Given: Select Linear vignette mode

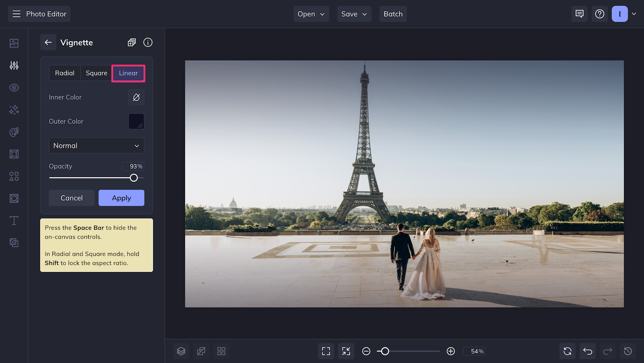Looking at the screenshot, I should pyautogui.click(x=128, y=73).
